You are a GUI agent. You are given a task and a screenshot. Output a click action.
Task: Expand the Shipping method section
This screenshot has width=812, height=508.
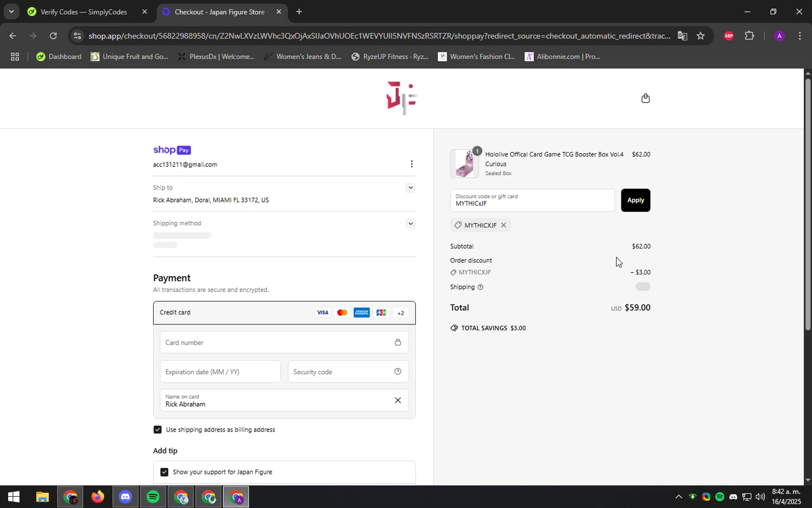410,224
